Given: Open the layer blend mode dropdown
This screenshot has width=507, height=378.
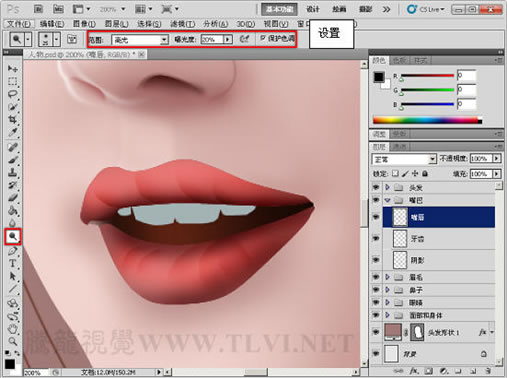Looking at the screenshot, I should tap(404, 159).
